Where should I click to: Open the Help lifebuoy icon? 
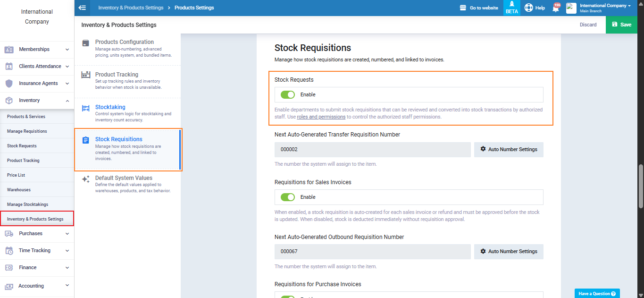(528, 8)
